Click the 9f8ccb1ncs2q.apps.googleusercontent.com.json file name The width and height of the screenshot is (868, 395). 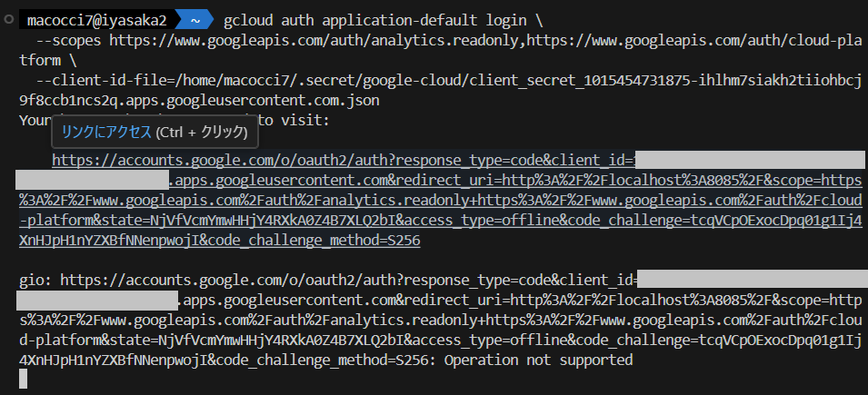[x=199, y=100]
